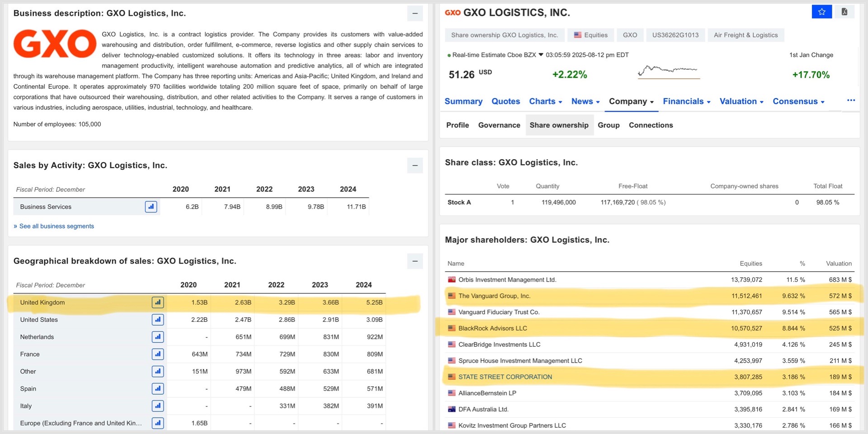Image resolution: width=868 pixels, height=434 pixels.
Task: Click the small GXO logo beside company title
Action: pos(453,13)
